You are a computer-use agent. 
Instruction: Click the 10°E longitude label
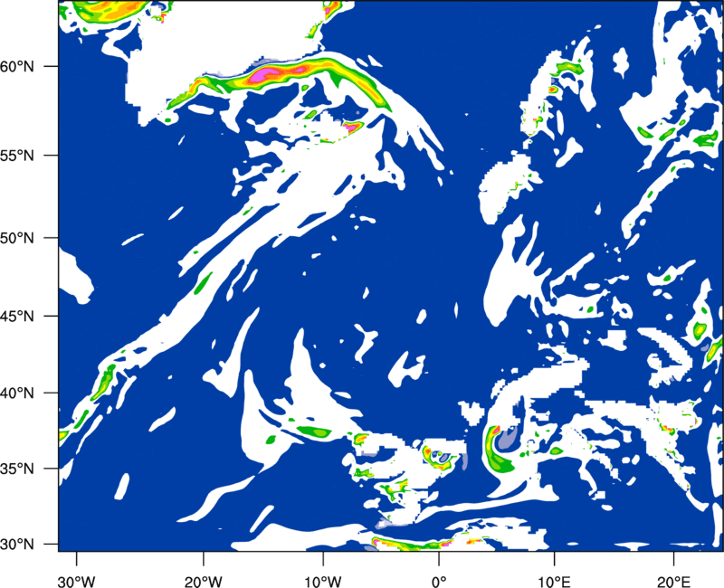click(x=554, y=581)
